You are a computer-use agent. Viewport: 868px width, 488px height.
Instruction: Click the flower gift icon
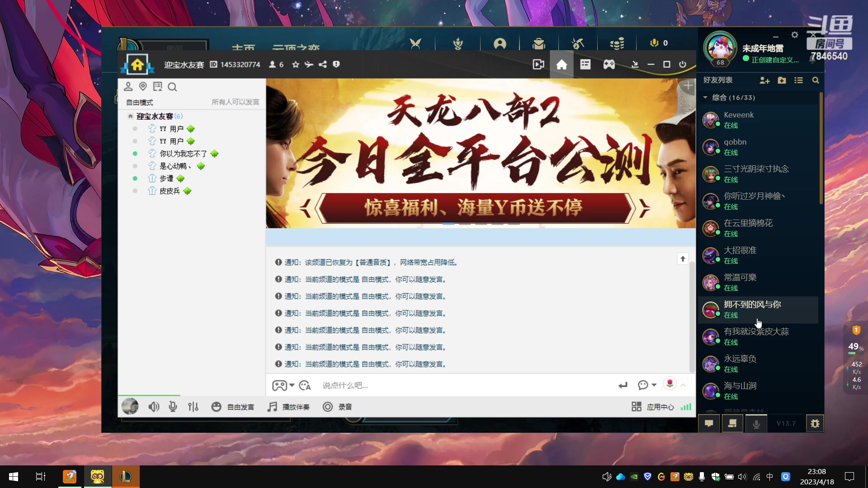click(x=670, y=384)
